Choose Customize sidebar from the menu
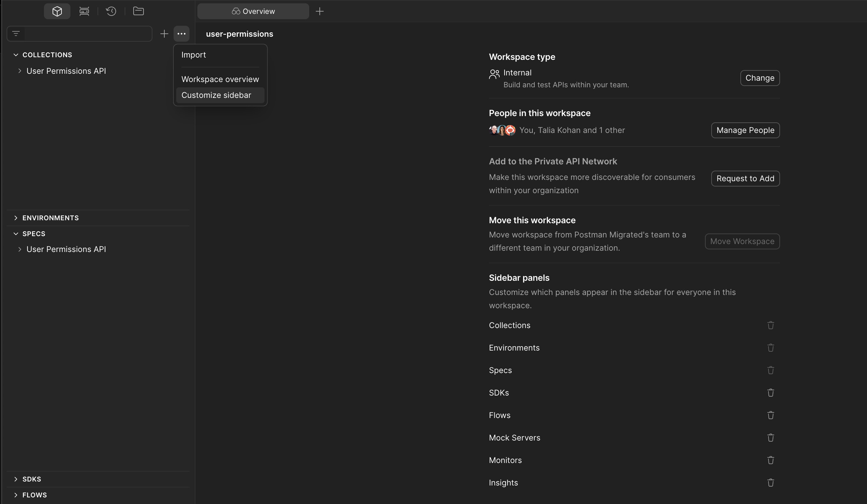Image resolution: width=867 pixels, height=504 pixels. pos(216,95)
